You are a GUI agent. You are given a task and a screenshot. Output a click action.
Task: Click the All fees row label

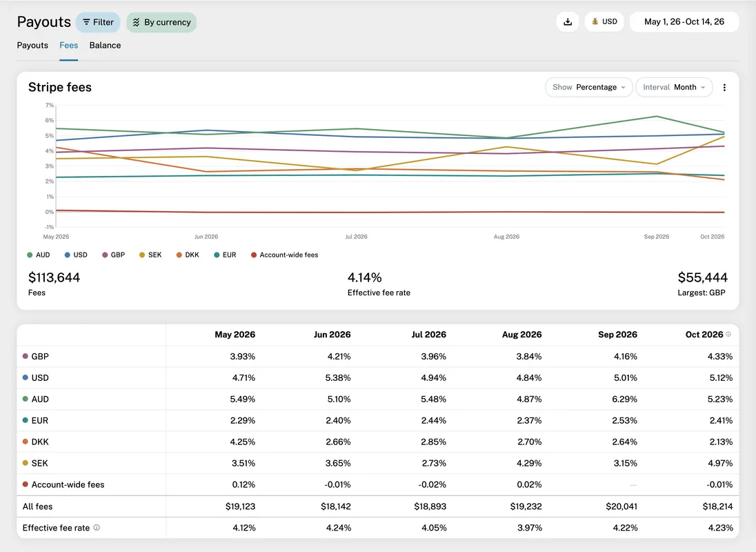[38, 506]
